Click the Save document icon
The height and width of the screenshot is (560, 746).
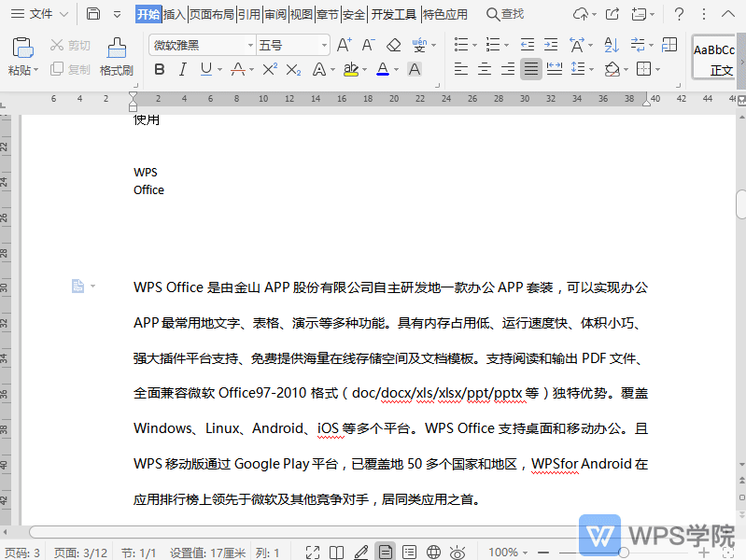[93, 14]
